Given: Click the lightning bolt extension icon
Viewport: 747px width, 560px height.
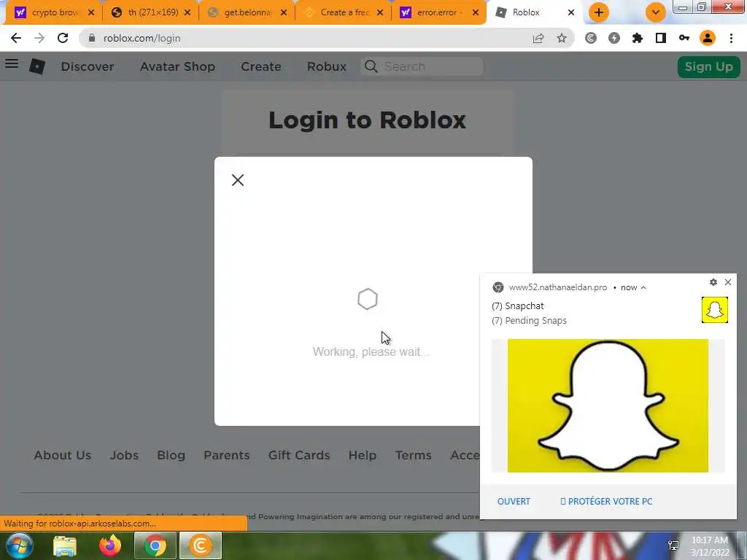Looking at the screenshot, I should click(x=614, y=38).
